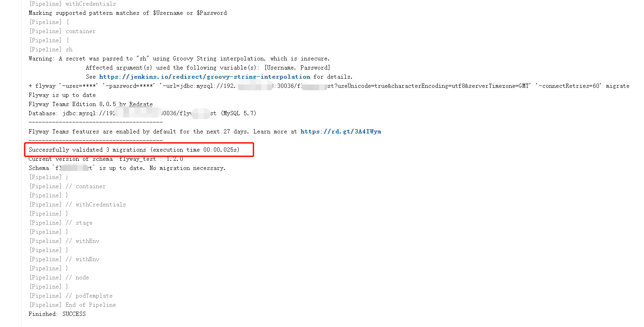Screen dimensions: 644x327
Task: Click the '[Pipeline] // podTemplate' line
Action: [70, 296]
